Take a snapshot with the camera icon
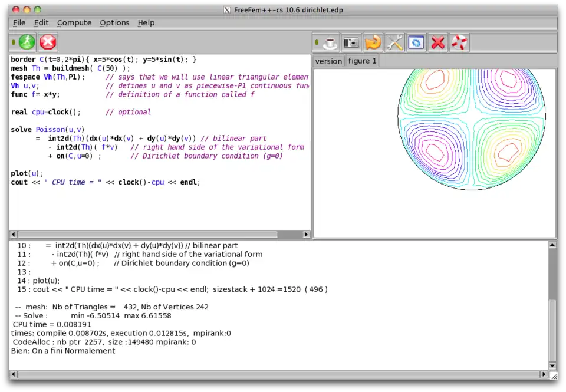The image size is (566, 392). coord(351,42)
